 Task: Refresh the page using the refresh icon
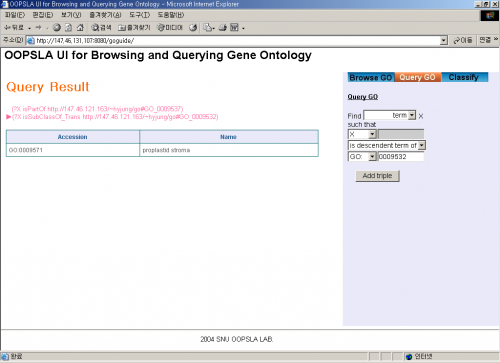click(68, 28)
